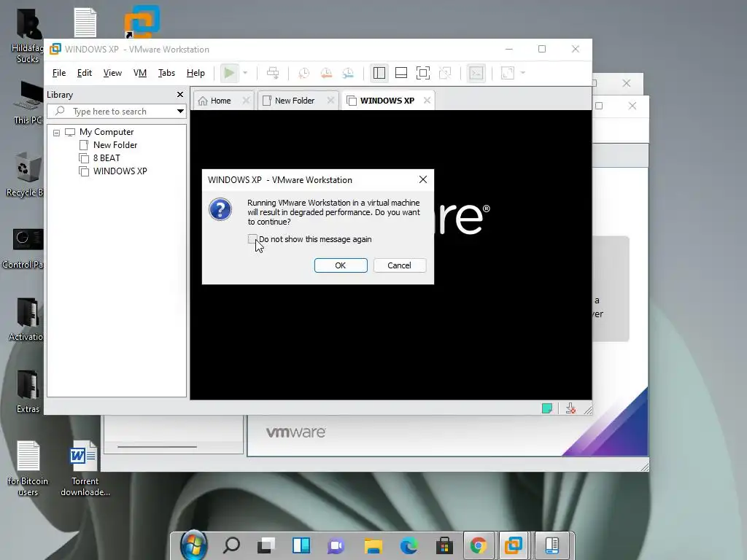Open Widgets from the taskbar
This screenshot has height=560, width=747.
pyautogui.click(x=301, y=545)
